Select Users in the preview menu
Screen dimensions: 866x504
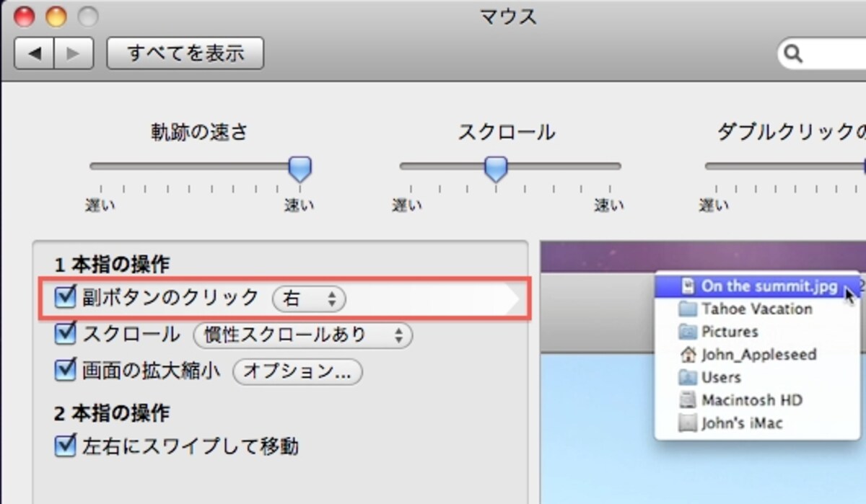coord(756,377)
